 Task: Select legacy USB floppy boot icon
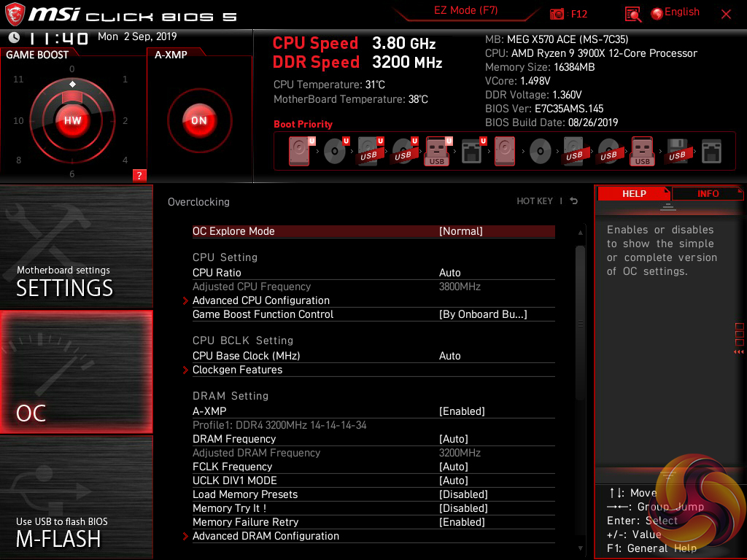[x=677, y=151]
